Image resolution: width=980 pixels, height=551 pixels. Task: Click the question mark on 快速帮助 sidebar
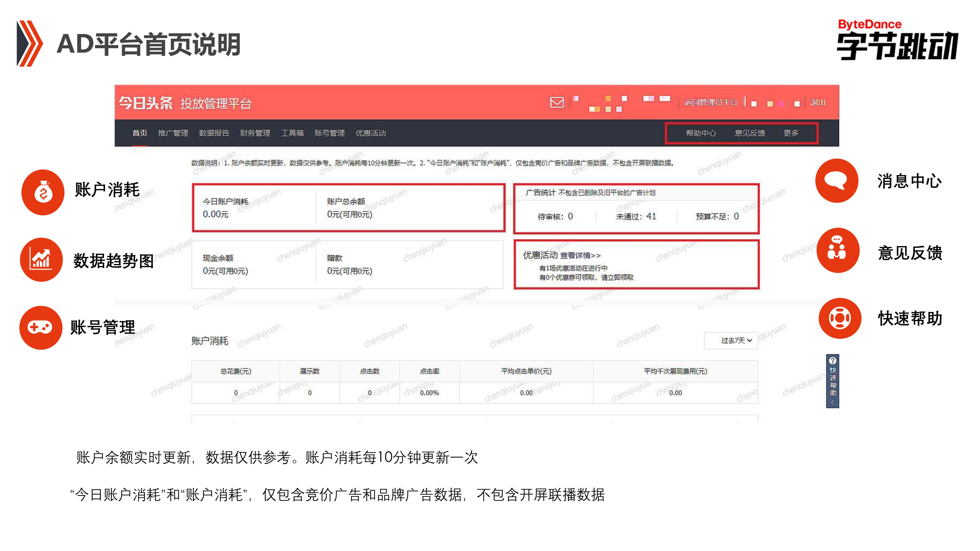click(x=833, y=360)
